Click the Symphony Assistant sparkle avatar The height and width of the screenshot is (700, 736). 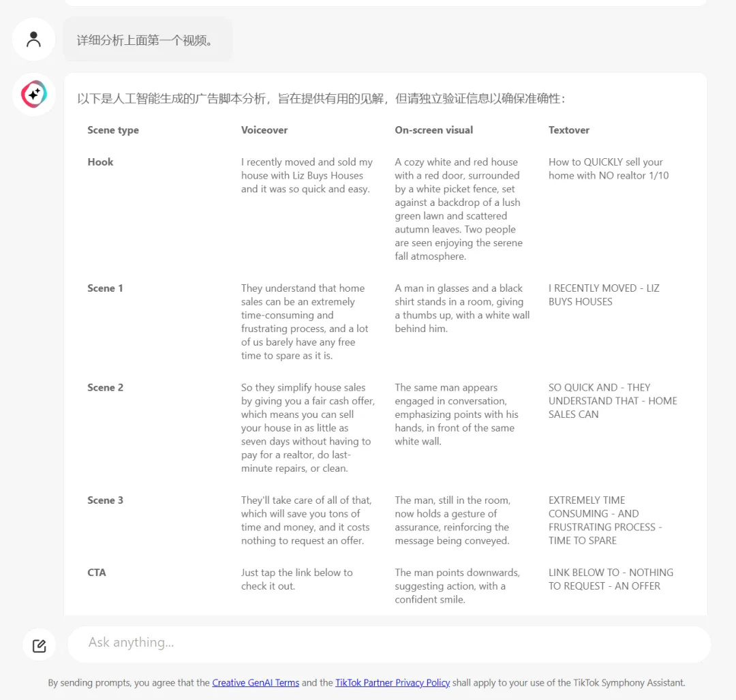tap(34, 94)
